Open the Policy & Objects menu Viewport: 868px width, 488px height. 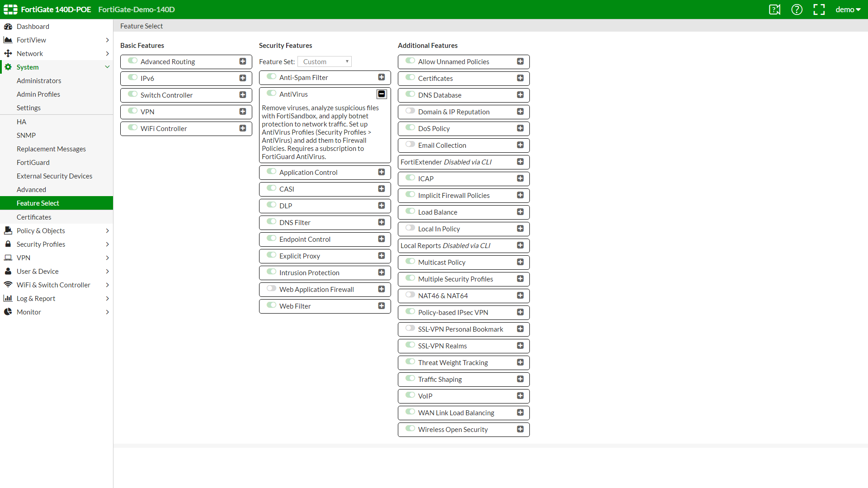[41, 231]
